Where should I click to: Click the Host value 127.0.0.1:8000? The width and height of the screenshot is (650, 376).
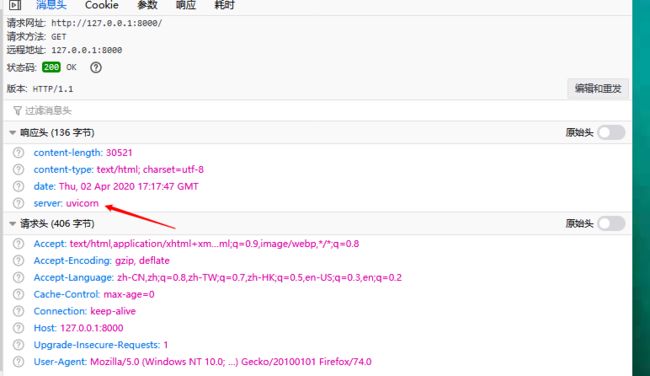coord(92,328)
